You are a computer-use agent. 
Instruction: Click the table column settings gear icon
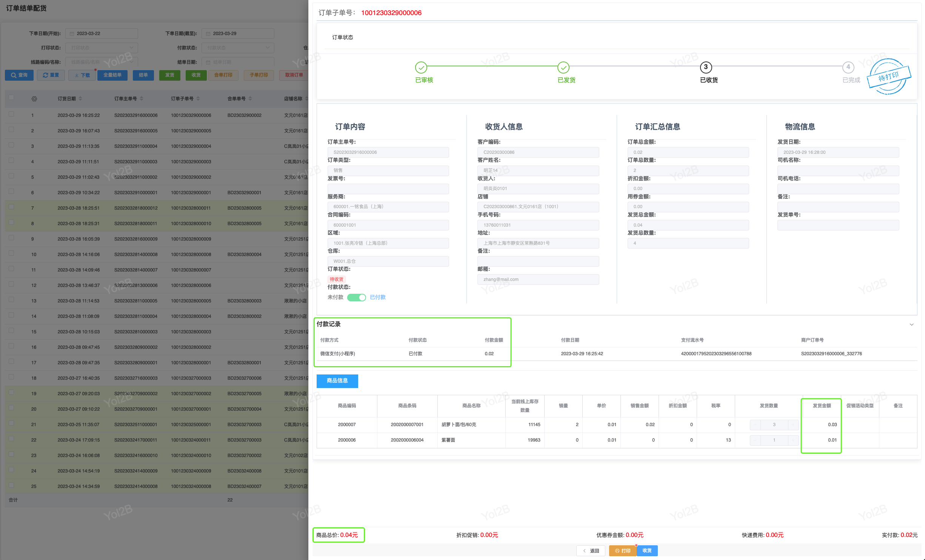(34, 99)
